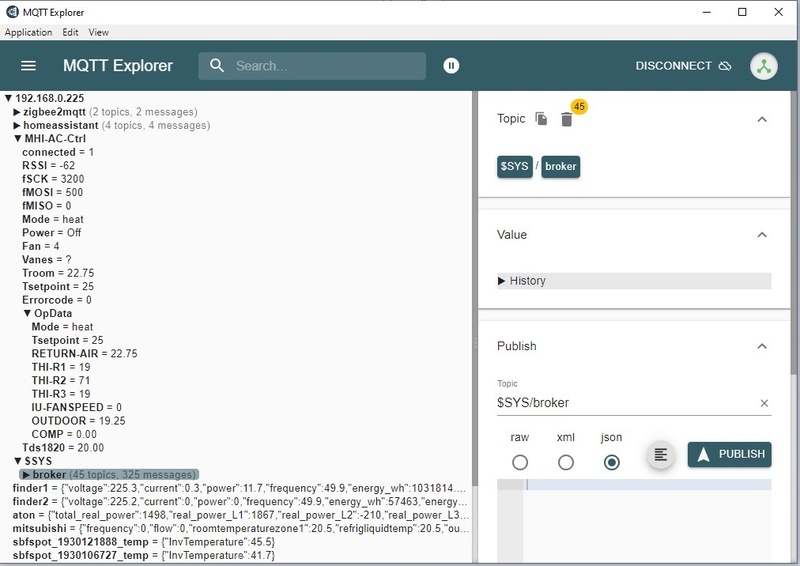800x566 pixels.
Task: Open the View menu
Action: pos(98,32)
